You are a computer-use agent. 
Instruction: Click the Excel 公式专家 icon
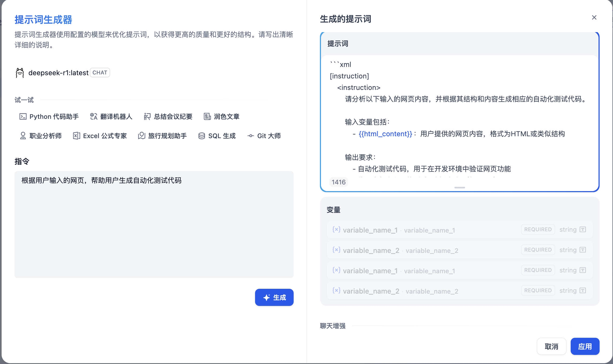tap(76, 136)
